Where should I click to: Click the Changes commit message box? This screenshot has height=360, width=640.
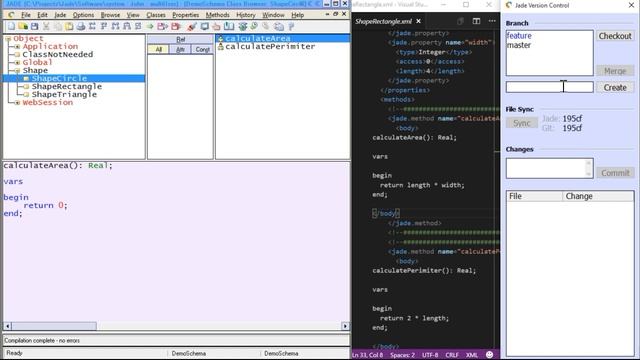click(x=549, y=168)
